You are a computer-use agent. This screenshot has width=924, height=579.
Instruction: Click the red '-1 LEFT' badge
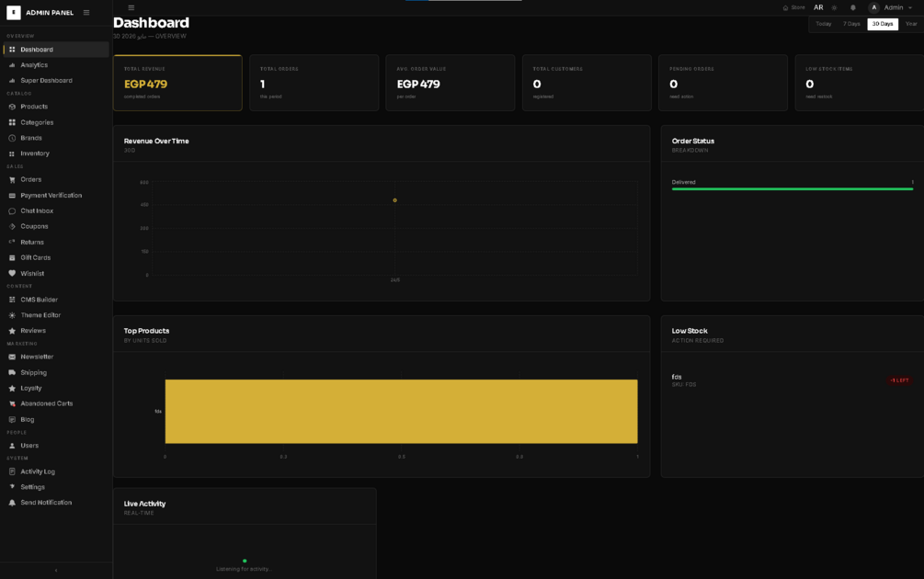coord(900,380)
